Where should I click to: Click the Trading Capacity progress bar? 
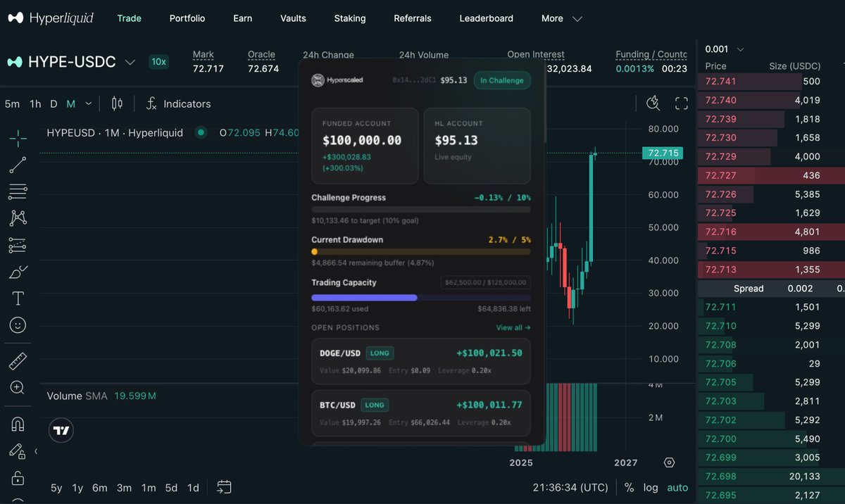[421, 298]
